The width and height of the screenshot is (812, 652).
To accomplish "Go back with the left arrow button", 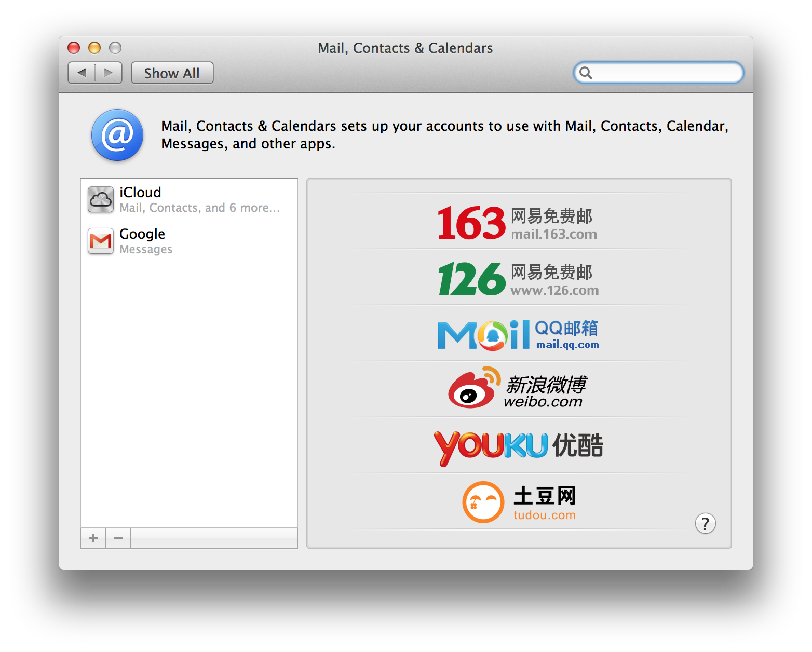I will (82, 73).
